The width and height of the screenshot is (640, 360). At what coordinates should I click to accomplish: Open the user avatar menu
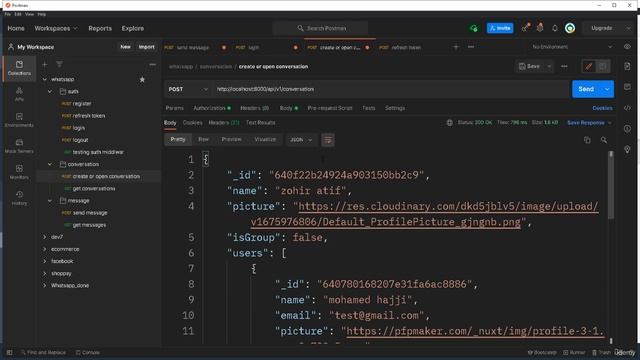570,28
